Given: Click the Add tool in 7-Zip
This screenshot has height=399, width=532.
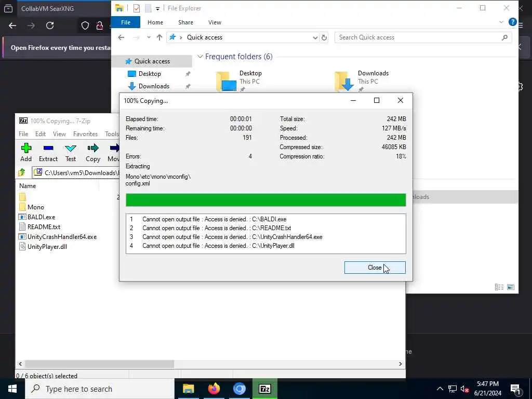Looking at the screenshot, I should [26, 152].
